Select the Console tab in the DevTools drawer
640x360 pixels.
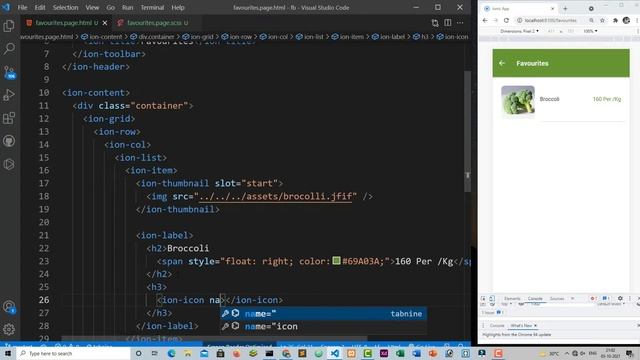tap(497, 326)
